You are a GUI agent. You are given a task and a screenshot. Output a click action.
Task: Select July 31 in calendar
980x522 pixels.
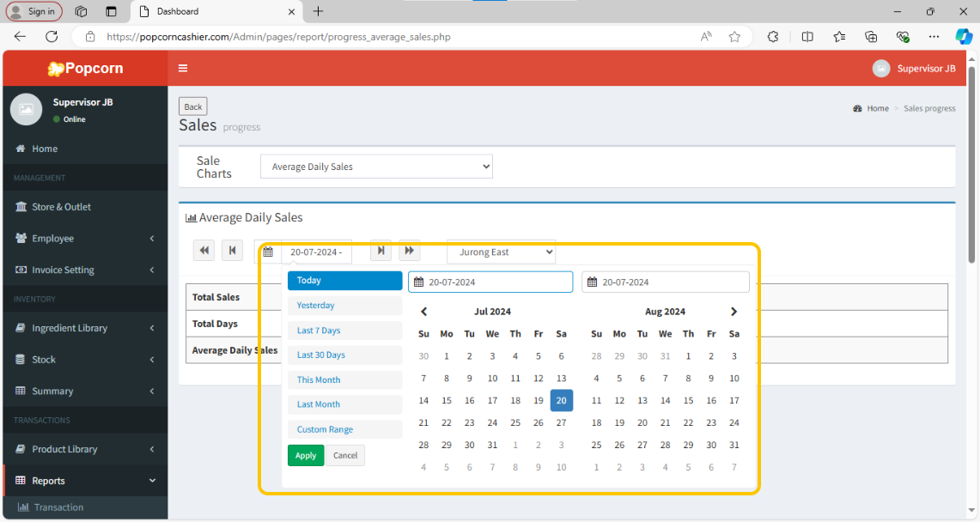pyautogui.click(x=492, y=445)
